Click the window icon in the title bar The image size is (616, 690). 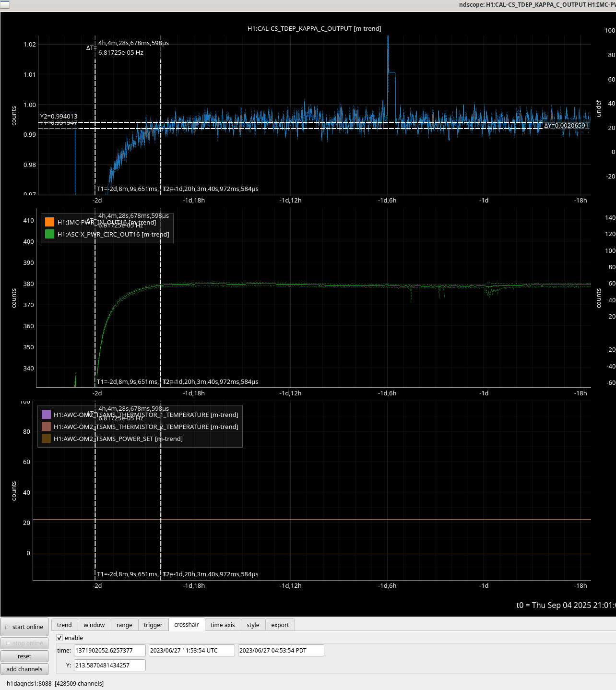[x=4, y=4]
